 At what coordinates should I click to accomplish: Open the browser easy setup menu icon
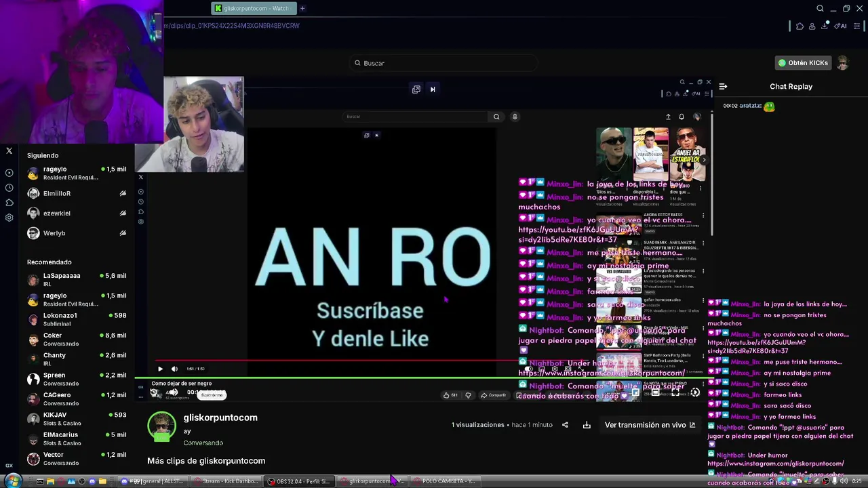pos(857,26)
